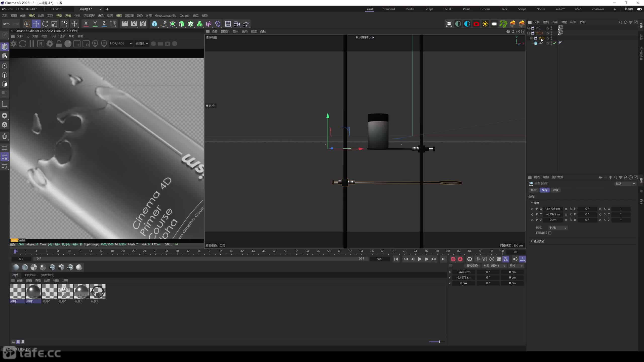Open the 默认 dropdown in Attributes panel
The height and width of the screenshot is (362, 644).
pyautogui.click(x=625, y=184)
